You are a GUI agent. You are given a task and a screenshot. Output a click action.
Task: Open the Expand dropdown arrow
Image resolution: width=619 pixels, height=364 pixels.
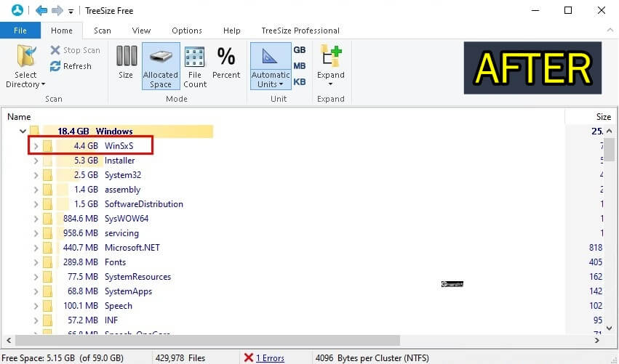point(331,84)
